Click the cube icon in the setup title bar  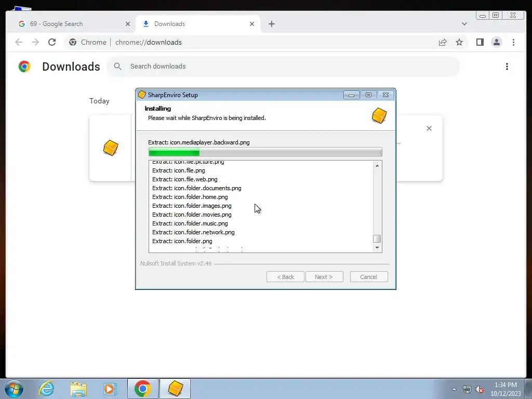(142, 95)
